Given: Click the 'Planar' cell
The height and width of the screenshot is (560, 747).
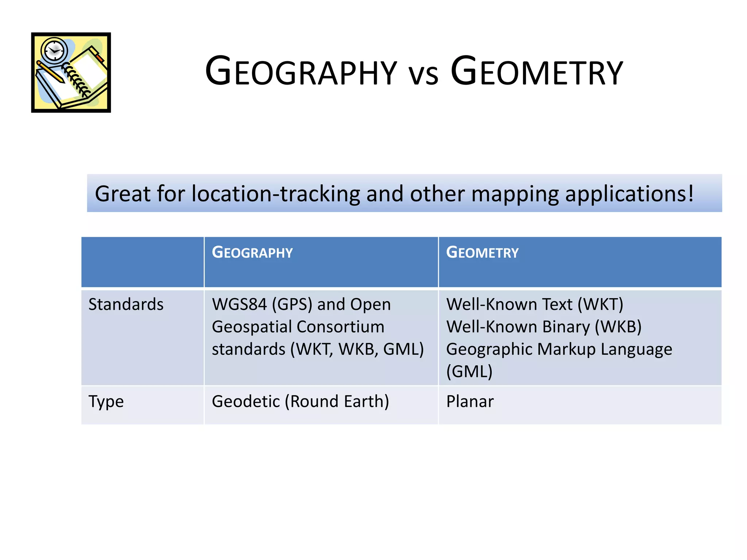Looking at the screenshot, I should coord(470,401).
